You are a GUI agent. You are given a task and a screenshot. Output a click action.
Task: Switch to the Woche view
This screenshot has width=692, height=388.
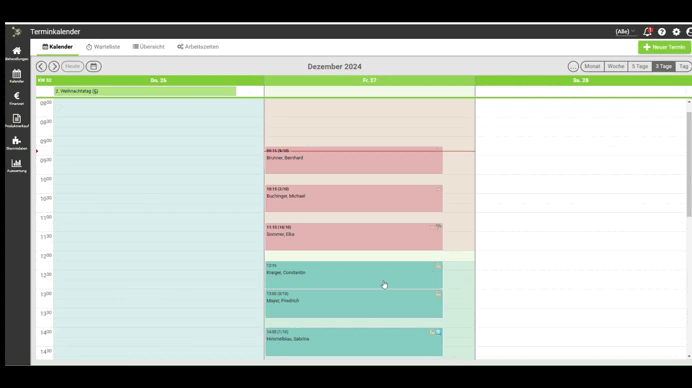(616, 66)
